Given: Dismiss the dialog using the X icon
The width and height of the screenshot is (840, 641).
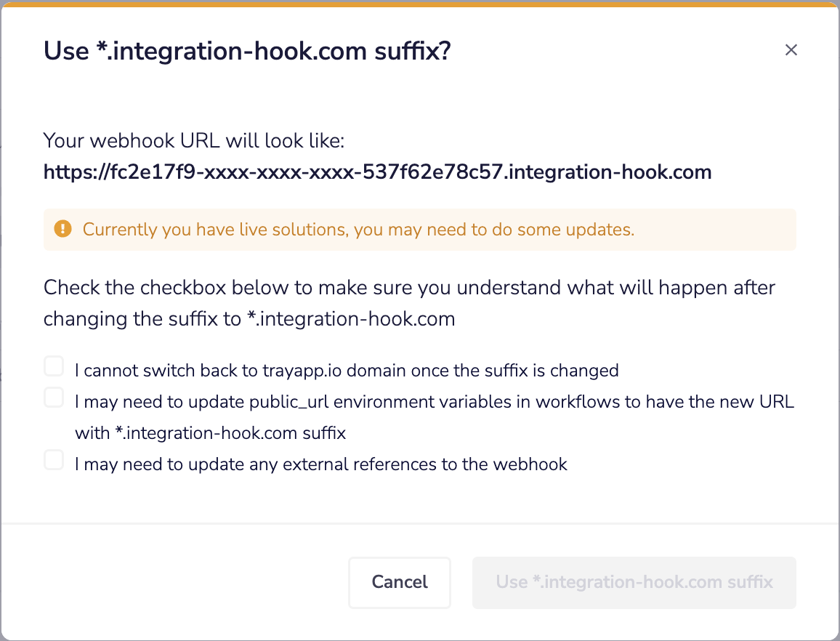Looking at the screenshot, I should [791, 49].
